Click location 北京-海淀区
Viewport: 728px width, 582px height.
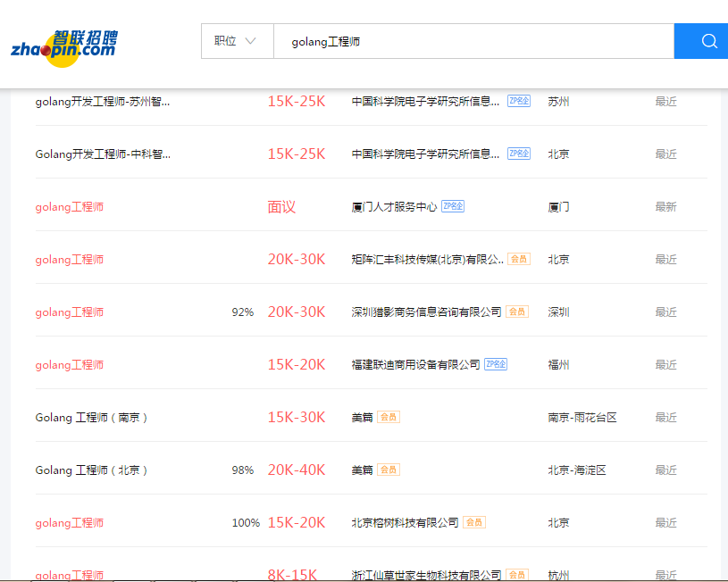[x=577, y=470]
